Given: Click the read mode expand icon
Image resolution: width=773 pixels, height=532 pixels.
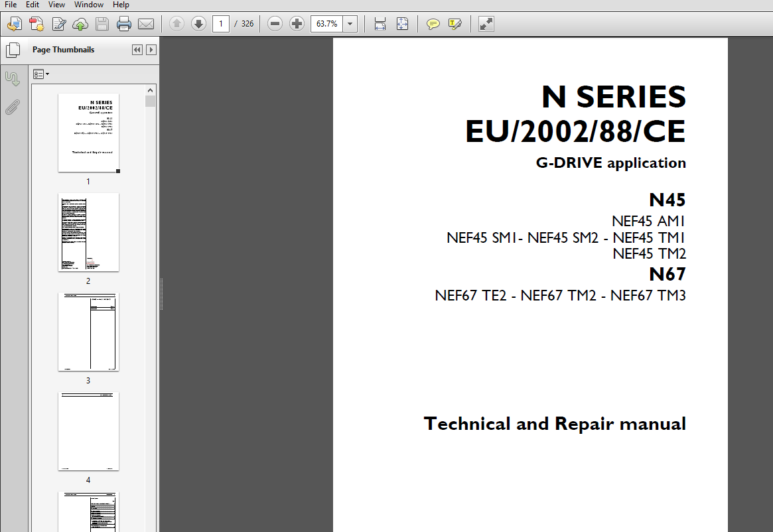Looking at the screenshot, I should 486,24.
